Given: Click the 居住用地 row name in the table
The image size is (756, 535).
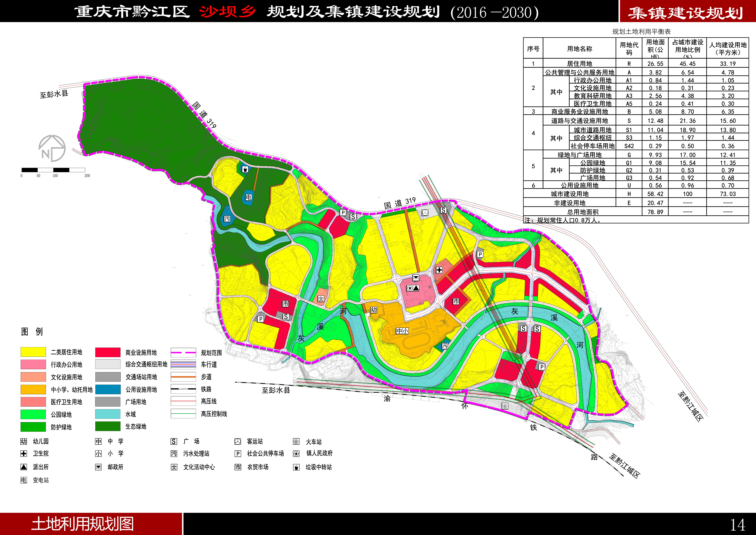Looking at the screenshot, I should point(580,64).
